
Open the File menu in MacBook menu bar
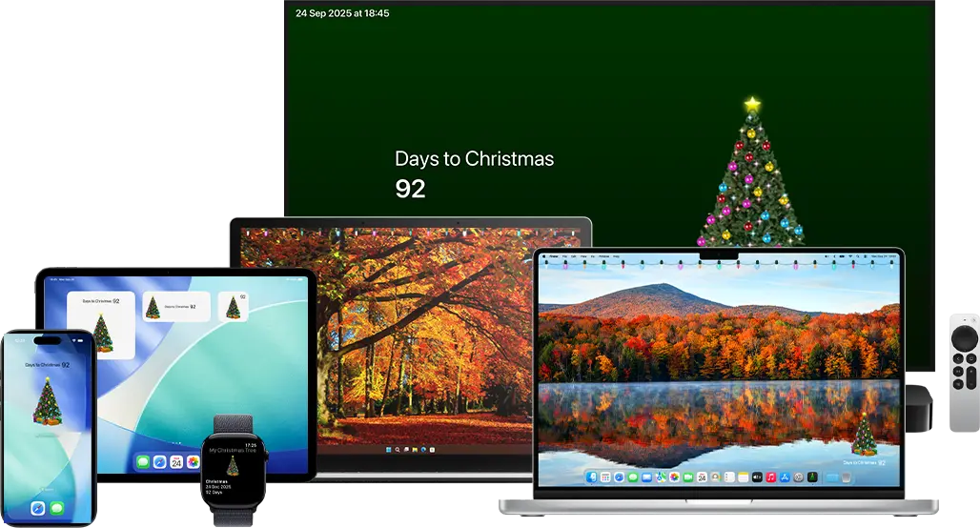565,256
